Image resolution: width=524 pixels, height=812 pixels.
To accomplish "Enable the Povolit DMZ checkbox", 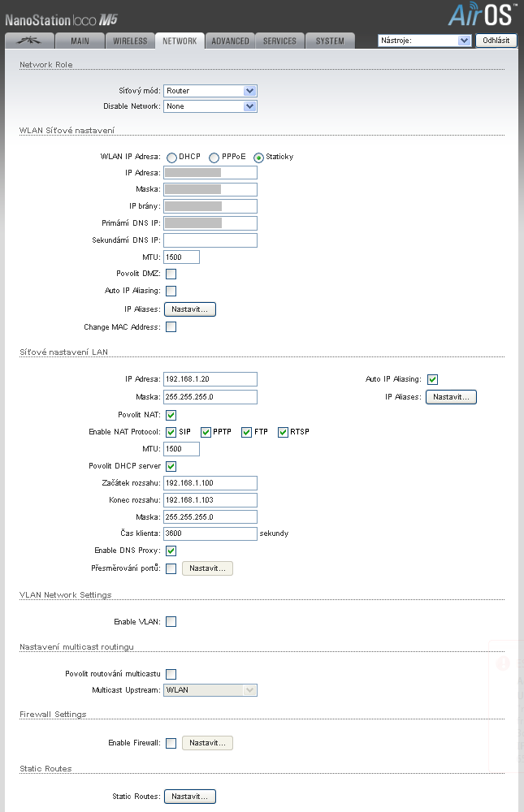I will tap(171, 274).
